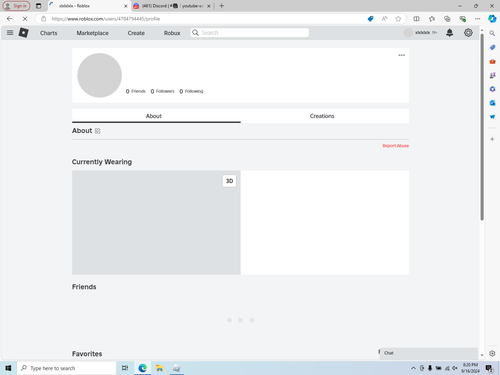Viewport: 500px width, 375px height.
Task: Click the shopping price tag icon in address bar
Action: (x=370, y=19)
